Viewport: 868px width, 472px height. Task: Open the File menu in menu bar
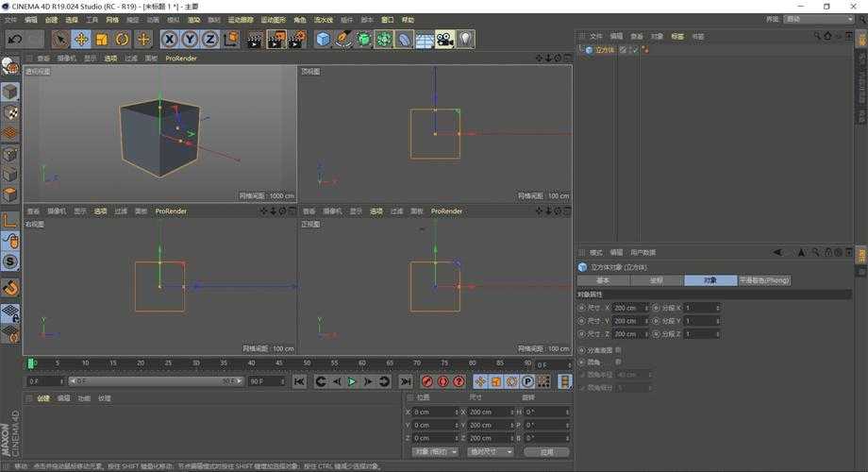[x=10, y=20]
